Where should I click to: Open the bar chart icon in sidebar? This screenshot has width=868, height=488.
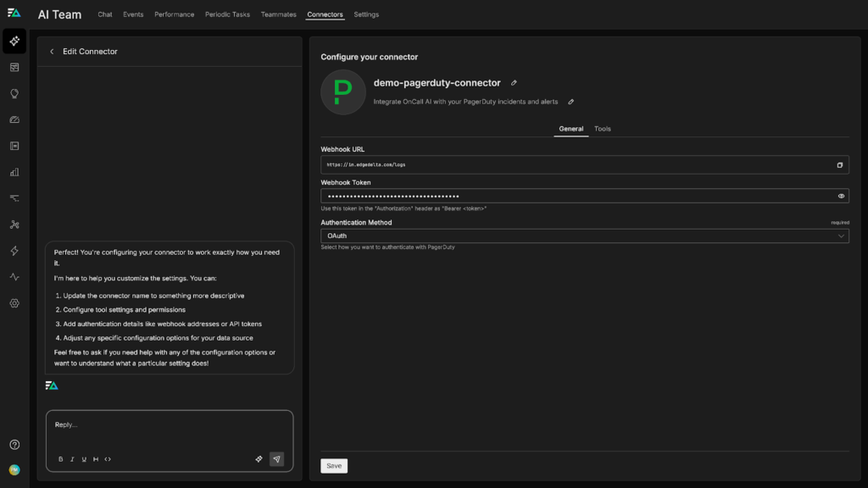(14, 172)
